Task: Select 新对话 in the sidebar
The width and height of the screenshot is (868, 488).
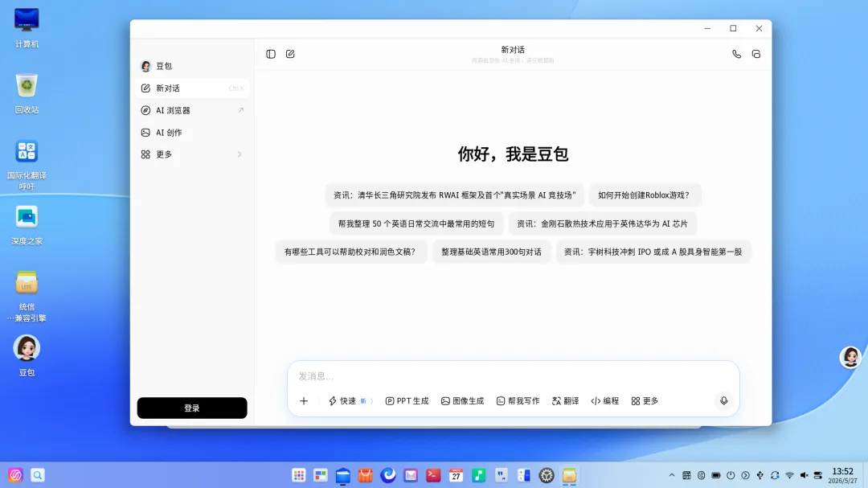Action: click(192, 88)
